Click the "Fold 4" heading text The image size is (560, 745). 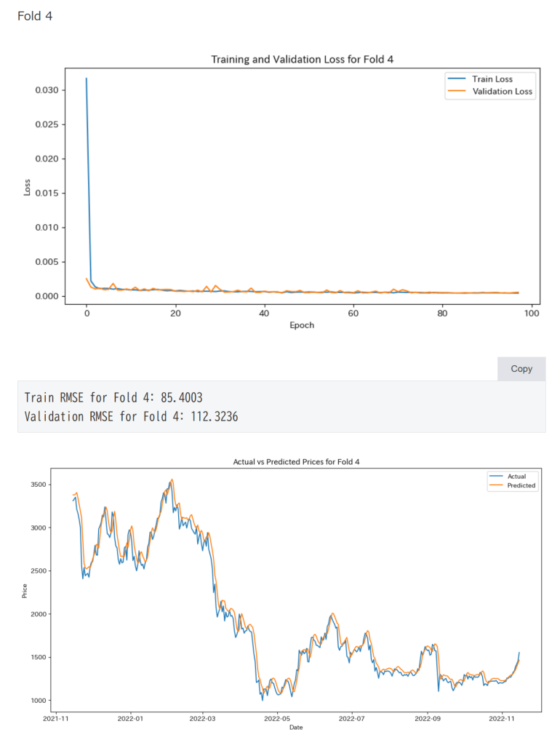tap(35, 15)
